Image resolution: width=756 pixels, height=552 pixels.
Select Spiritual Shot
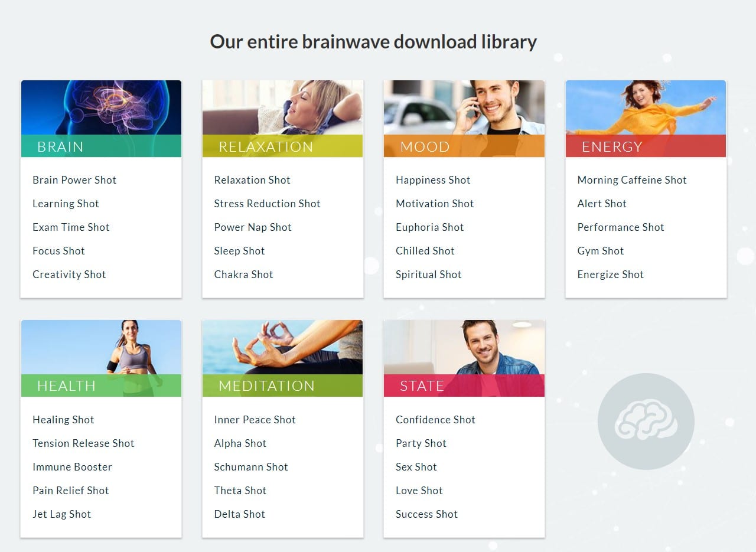tap(428, 275)
